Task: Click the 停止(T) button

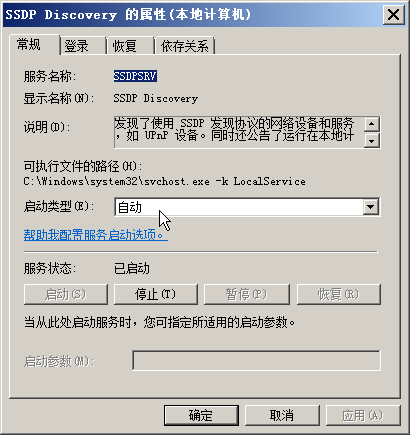Action: click(x=156, y=294)
